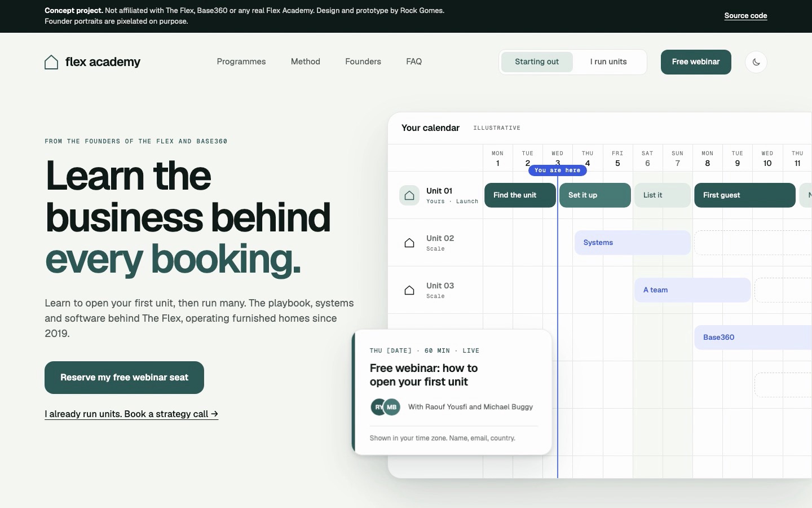This screenshot has height=508, width=812.
Task: Click the every booking. headline text
Action: click(x=173, y=259)
